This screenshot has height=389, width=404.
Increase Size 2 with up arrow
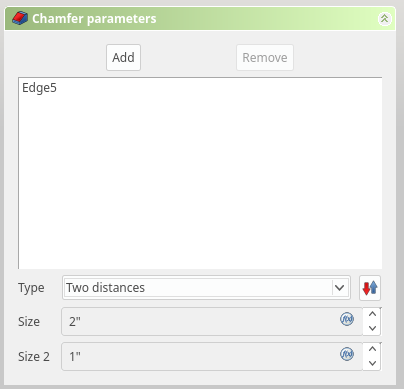pyautogui.click(x=372, y=349)
